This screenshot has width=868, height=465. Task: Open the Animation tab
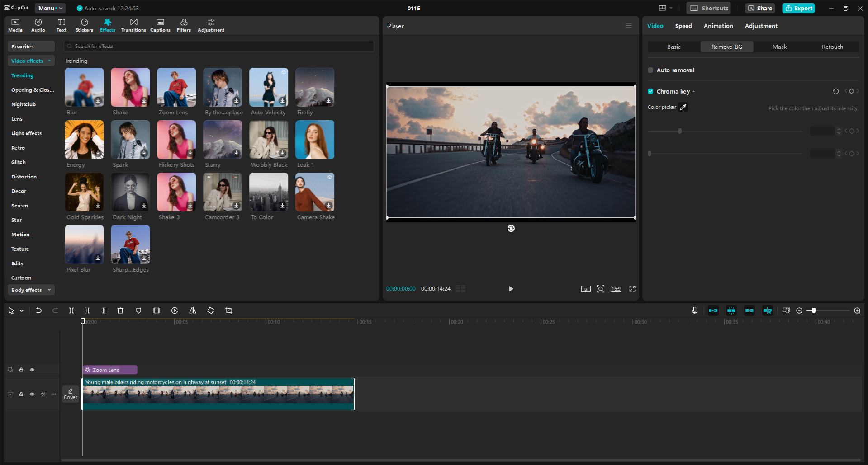tap(718, 26)
